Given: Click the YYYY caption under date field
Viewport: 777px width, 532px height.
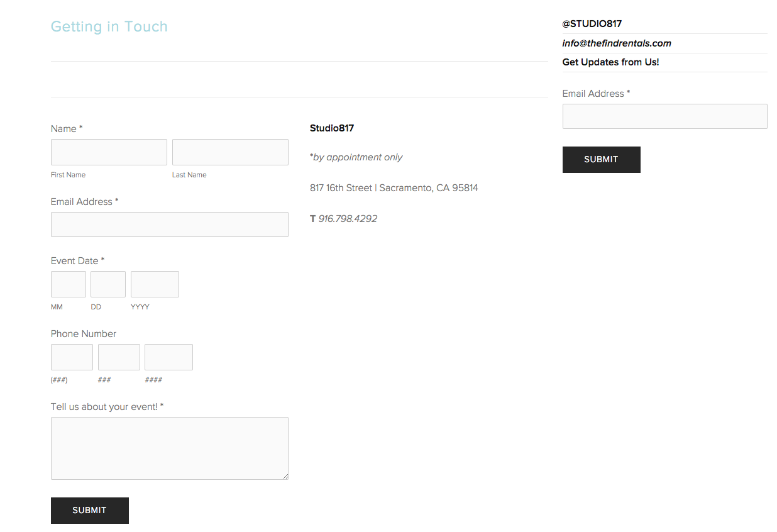Looking at the screenshot, I should [140, 307].
